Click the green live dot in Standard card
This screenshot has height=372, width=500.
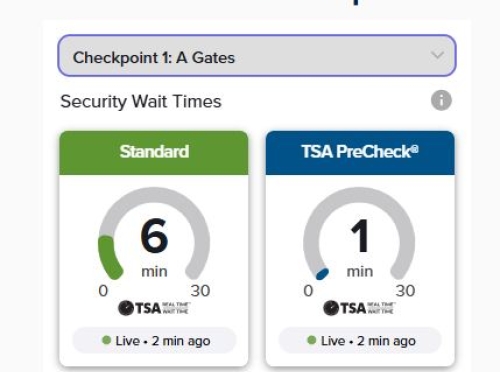[106, 340]
